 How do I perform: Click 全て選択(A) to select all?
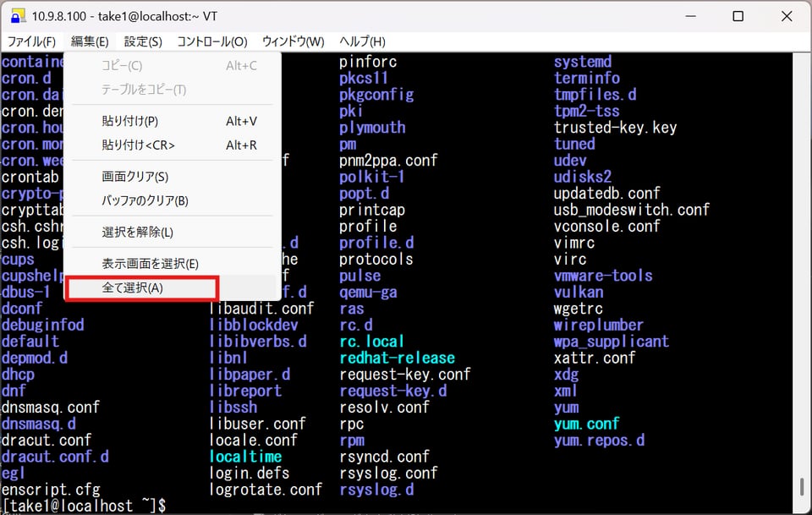tap(133, 288)
